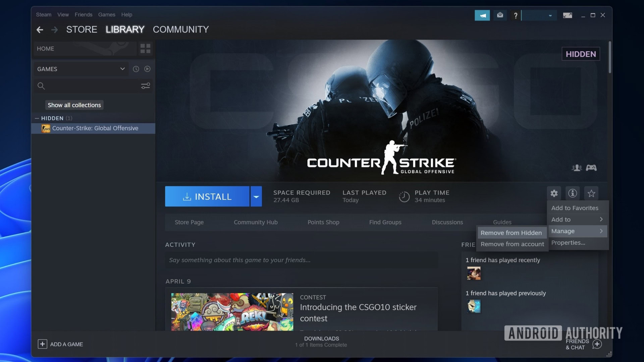The height and width of the screenshot is (362, 644).
Task: Select Remove from Hidden option
Action: 511,233
